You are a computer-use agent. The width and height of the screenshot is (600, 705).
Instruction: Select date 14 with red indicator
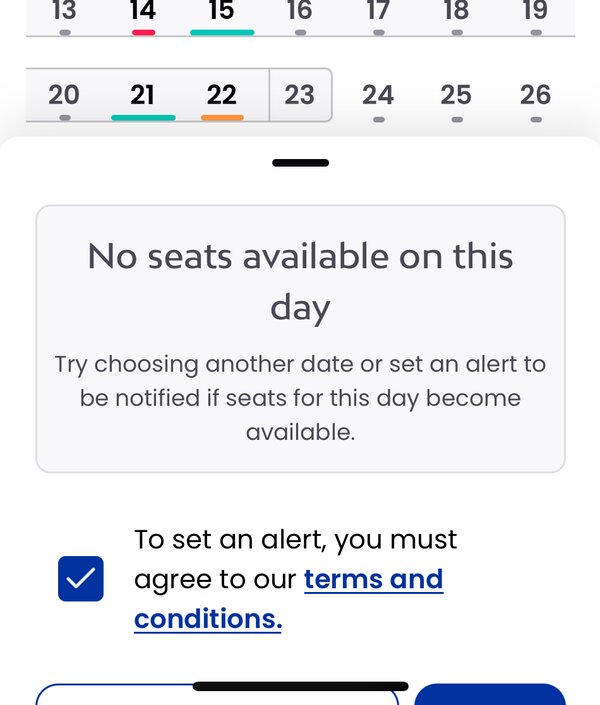point(143,16)
